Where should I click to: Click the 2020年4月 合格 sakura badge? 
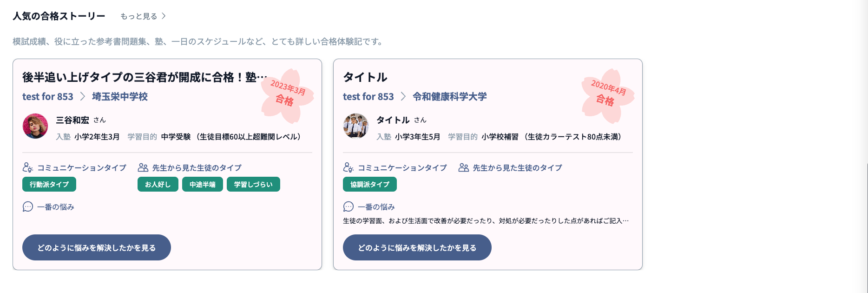click(607, 95)
